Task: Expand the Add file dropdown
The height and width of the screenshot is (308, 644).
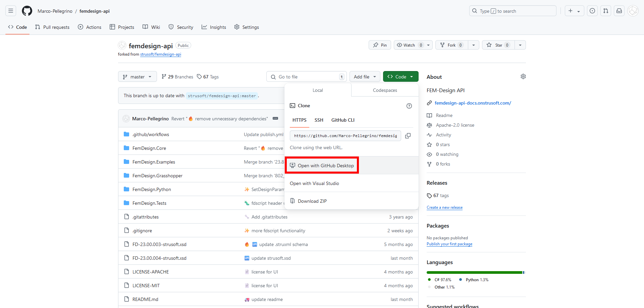Action: (365, 77)
